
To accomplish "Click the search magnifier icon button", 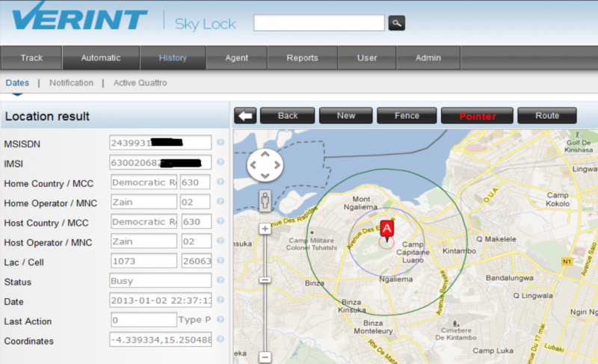I will pyautogui.click(x=397, y=23).
